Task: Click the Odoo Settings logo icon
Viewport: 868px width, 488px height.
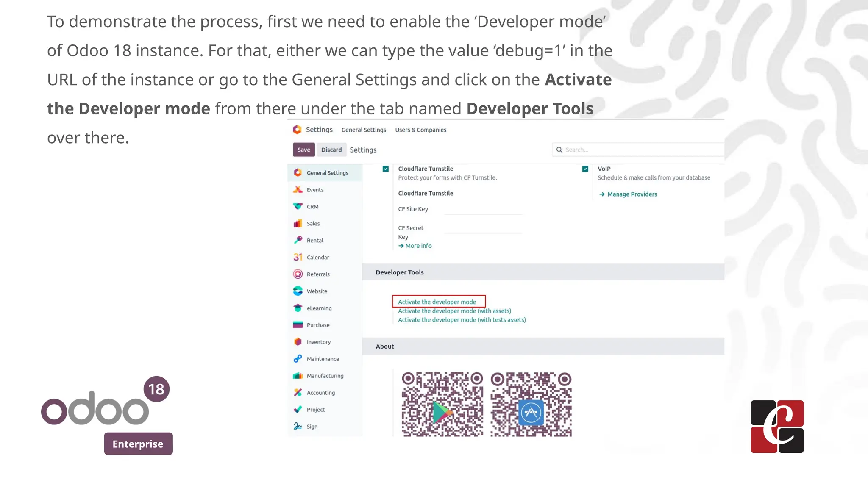Action: tap(298, 130)
